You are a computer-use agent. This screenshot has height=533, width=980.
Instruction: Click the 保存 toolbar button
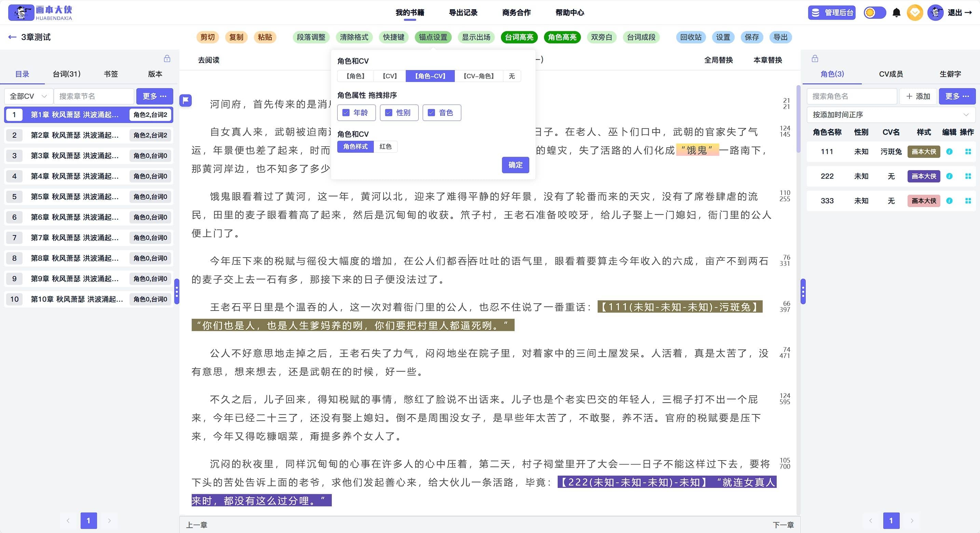[x=751, y=37]
